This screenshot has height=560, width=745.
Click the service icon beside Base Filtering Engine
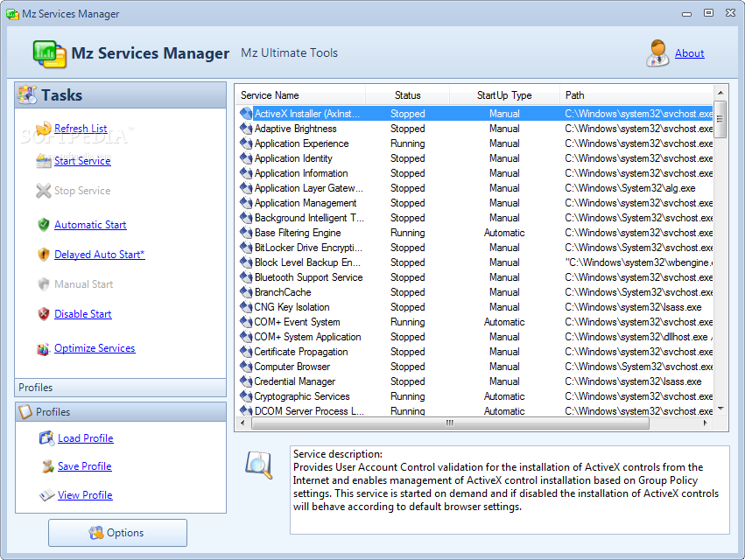246,233
